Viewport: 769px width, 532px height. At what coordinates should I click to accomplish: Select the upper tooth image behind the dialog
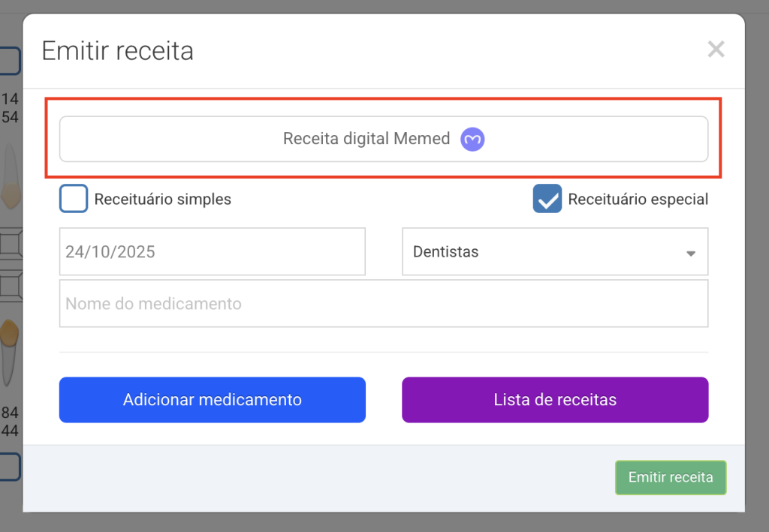(11, 176)
